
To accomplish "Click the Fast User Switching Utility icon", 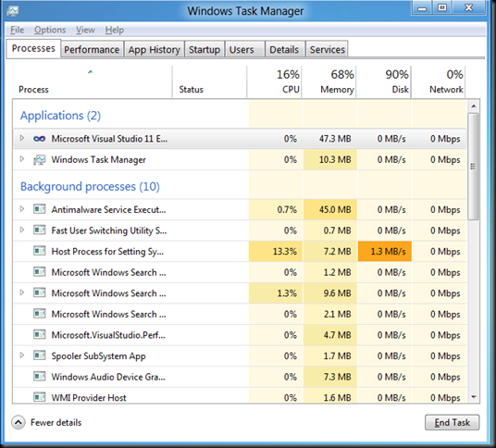I will coord(40,230).
